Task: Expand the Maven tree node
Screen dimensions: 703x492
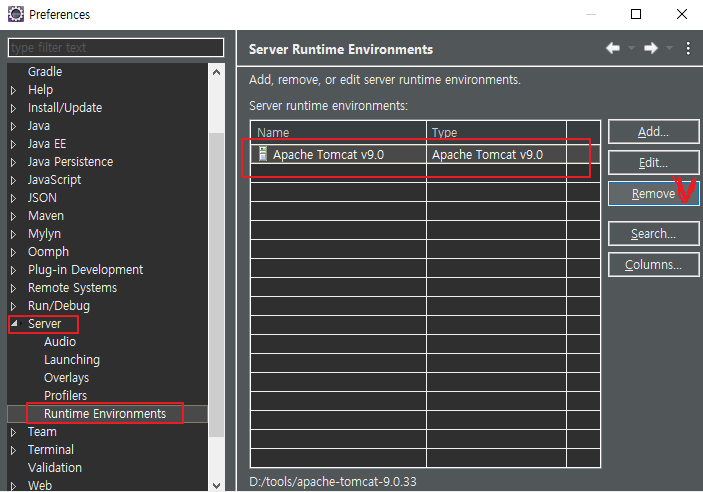Action: click(13, 216)
